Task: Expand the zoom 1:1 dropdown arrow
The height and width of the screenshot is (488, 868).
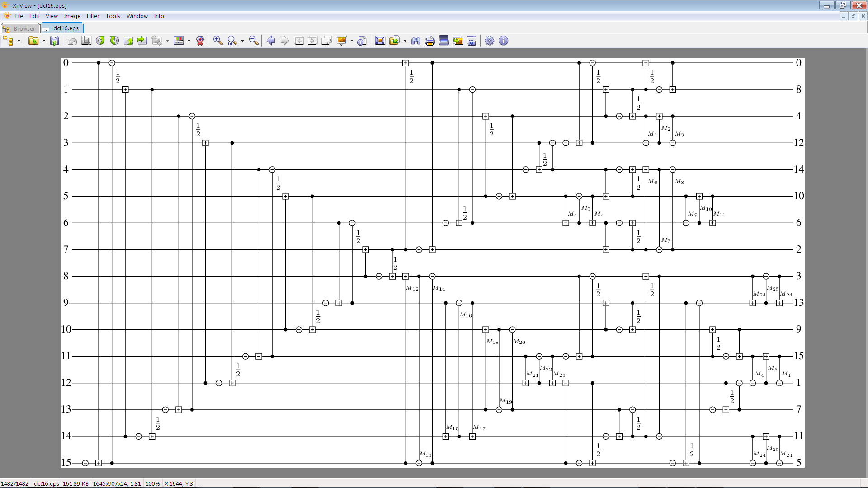Action: [x=242, y=41]
